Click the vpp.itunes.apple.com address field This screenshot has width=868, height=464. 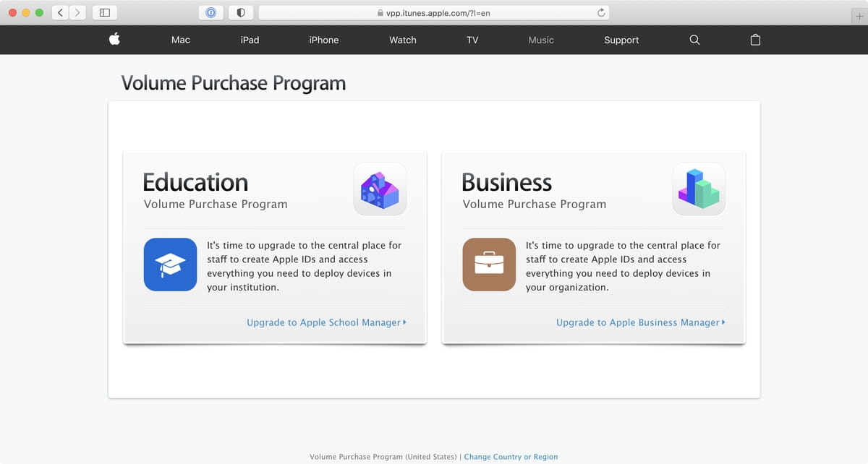pyautogui.click(x=434, y=12)
